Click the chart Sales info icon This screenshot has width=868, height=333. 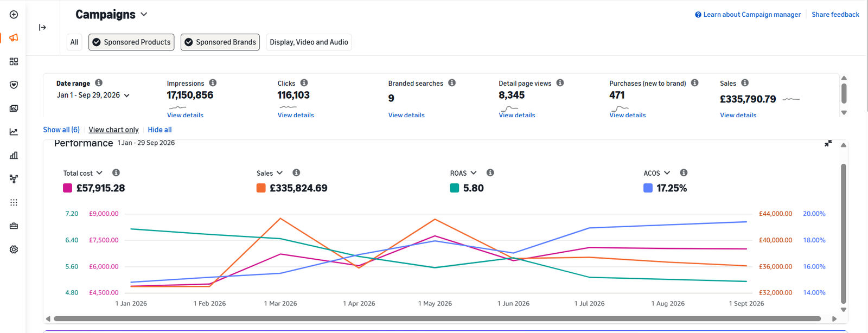pos(296,172)
